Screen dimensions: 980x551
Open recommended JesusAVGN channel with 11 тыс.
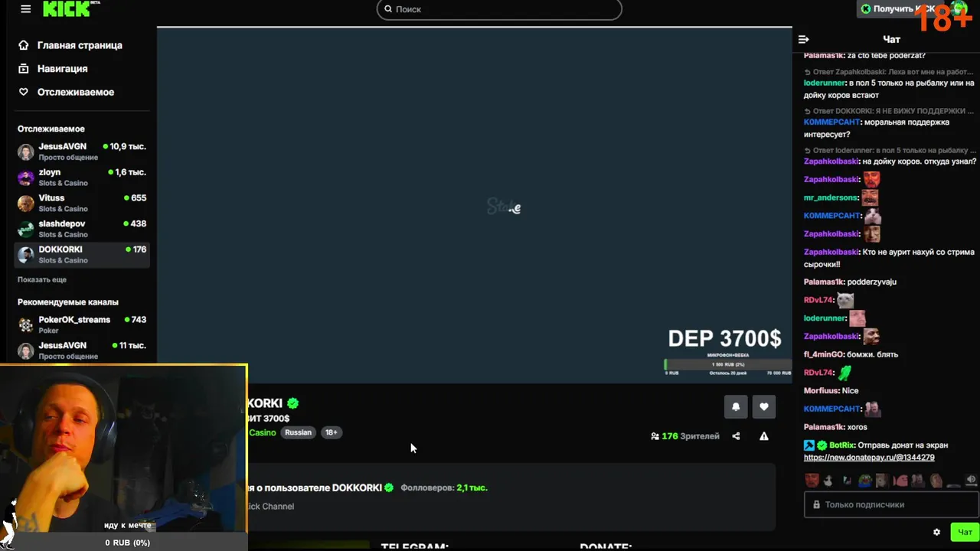82,350
